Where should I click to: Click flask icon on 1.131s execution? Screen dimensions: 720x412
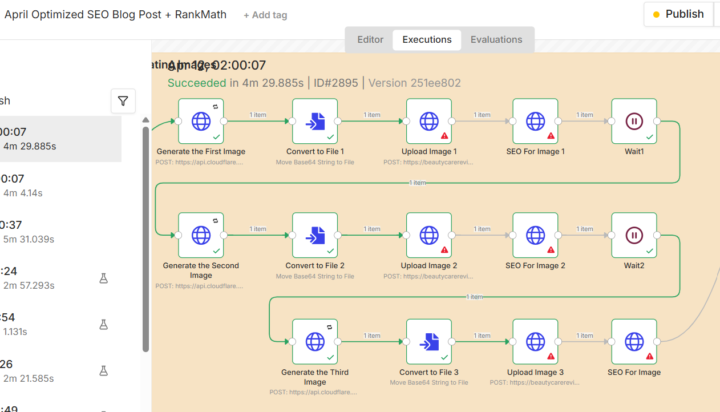pyautogui.click(x=104, y=325)
